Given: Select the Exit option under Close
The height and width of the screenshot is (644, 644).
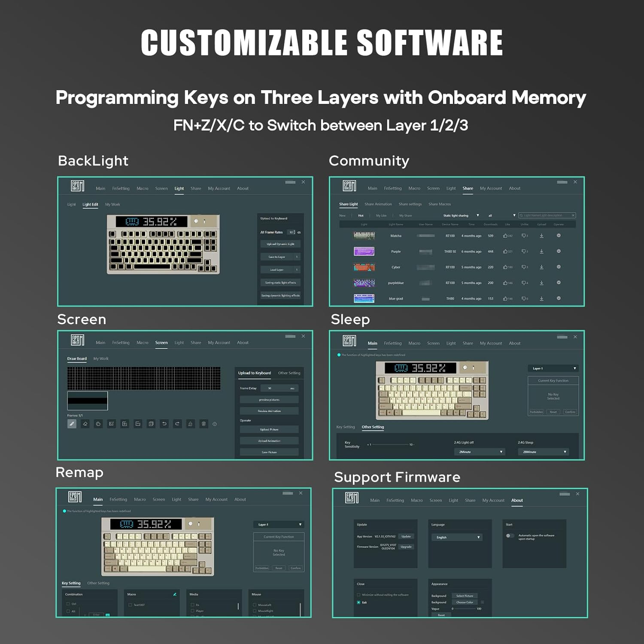Looking at the screenshot, I should click(x=358, y=603).
